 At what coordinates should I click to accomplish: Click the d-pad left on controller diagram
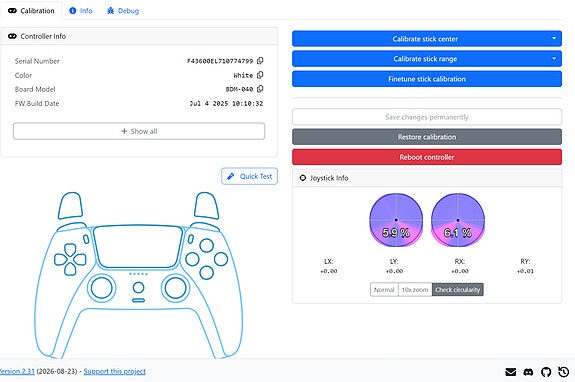[60, 260]
